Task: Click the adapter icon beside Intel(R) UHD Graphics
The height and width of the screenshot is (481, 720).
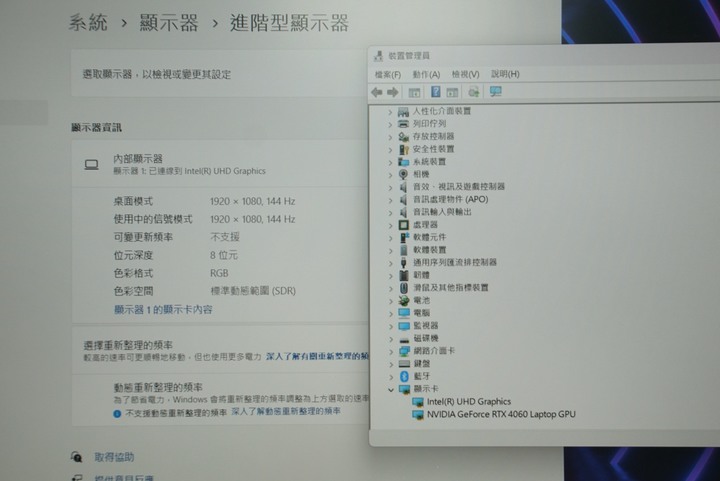Action: [x=417, y=402]
